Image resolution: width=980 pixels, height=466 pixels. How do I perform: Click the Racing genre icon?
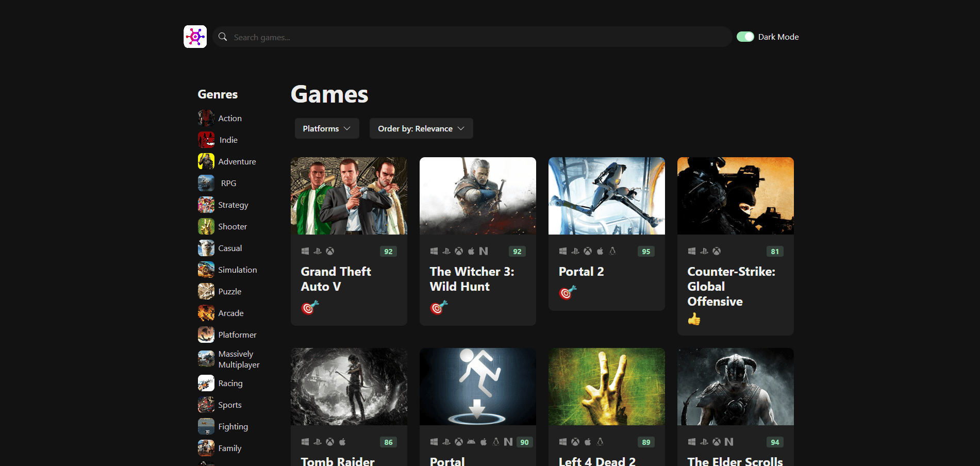[206, 383]
